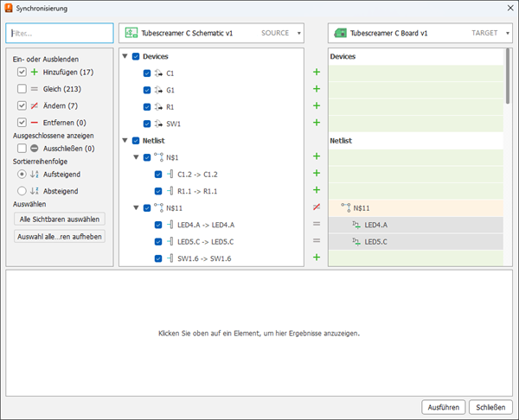Collapse the Devices tree group
The height and width of the screenshot is (420, 519).
(x=125, y=56)
